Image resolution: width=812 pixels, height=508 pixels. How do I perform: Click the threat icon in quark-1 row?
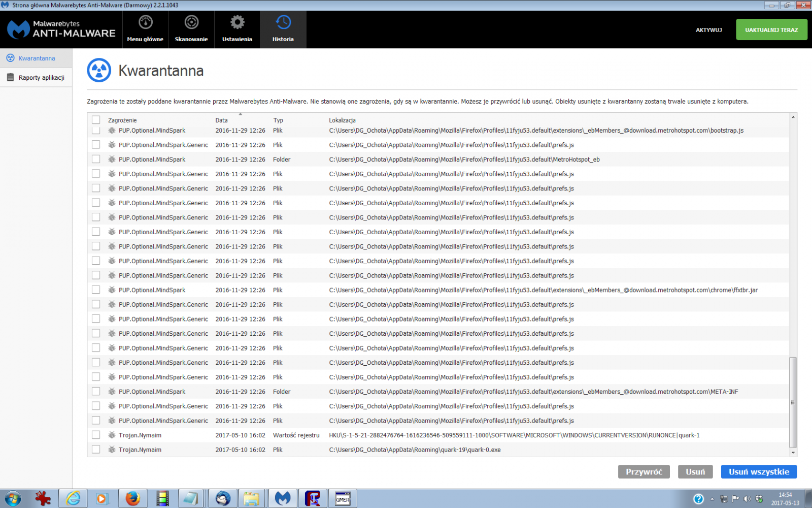click(x=112, y=435)
